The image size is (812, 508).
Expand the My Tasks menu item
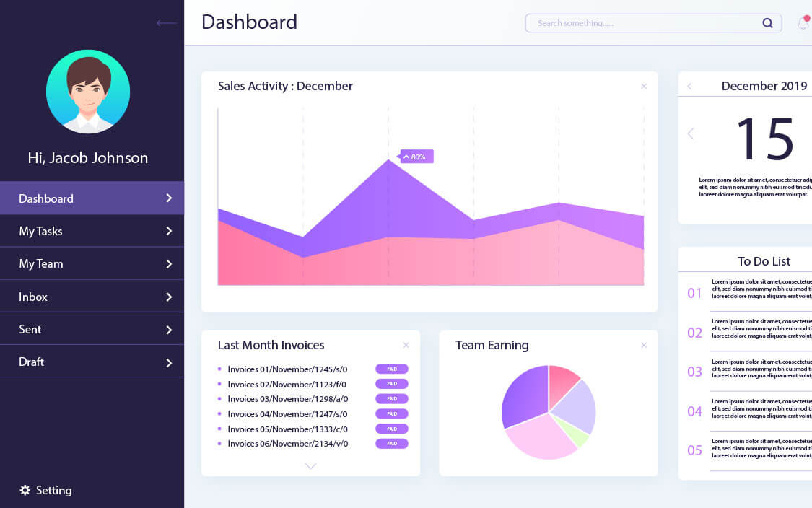pos(169,231)
